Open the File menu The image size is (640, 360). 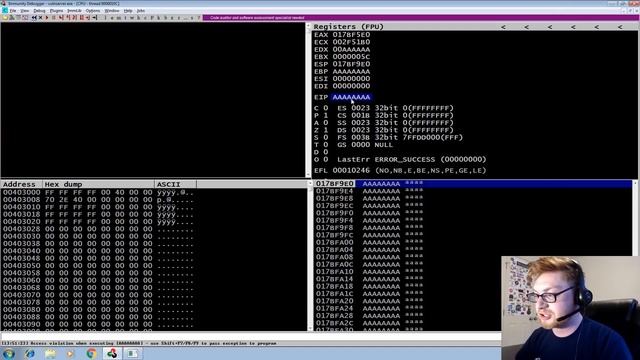tap(13, 11)
